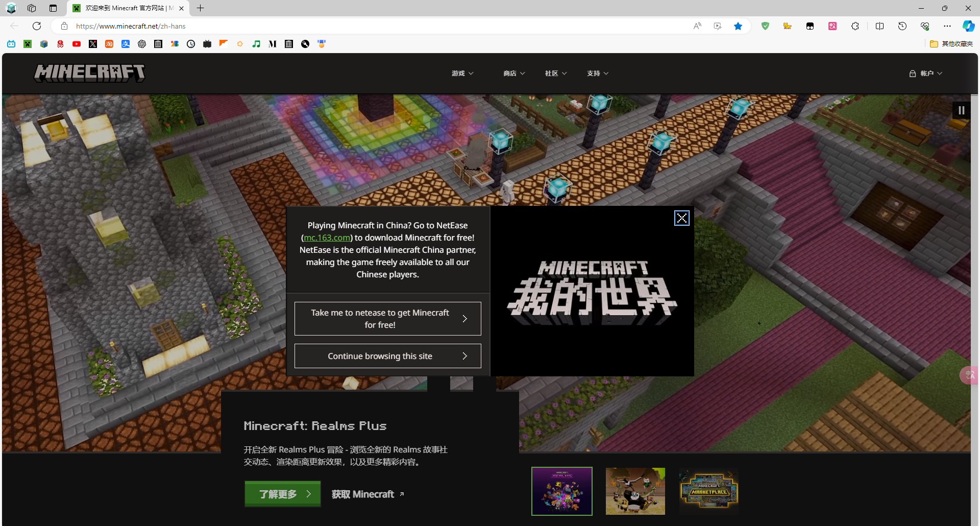Open the browser profile avatar

pos(11,8)
